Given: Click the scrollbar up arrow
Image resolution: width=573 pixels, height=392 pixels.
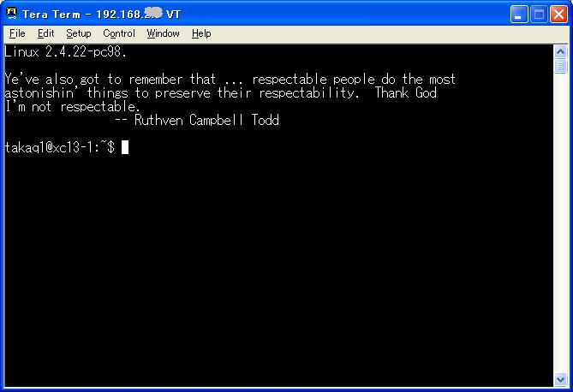Looking at the screenshot, I should (560, 51).
